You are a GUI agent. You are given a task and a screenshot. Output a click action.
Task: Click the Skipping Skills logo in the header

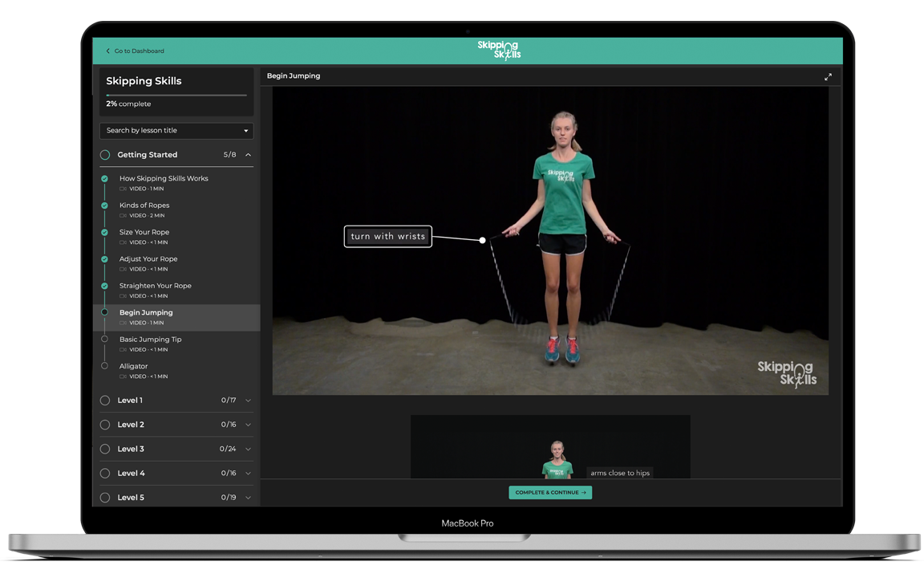click(499, 49)
